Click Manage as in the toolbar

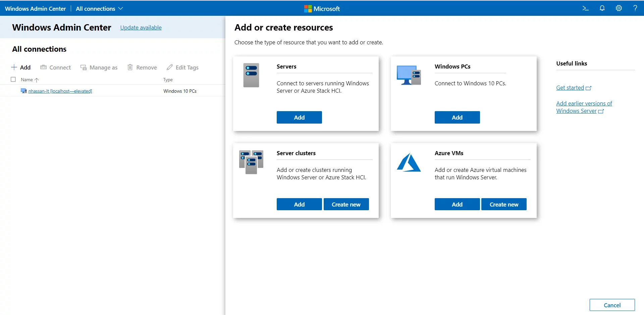[x=99, y=67]
